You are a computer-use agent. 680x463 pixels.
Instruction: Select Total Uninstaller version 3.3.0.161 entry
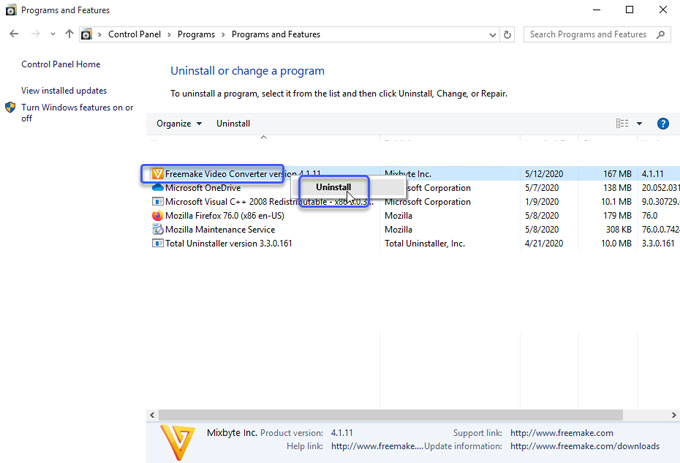tap(229, 243)
